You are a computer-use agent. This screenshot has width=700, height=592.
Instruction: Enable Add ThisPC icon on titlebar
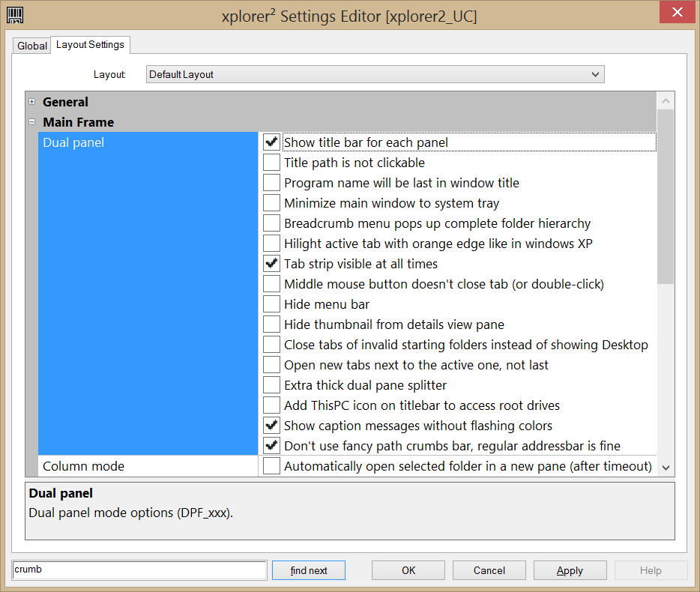tap(271, 405)
